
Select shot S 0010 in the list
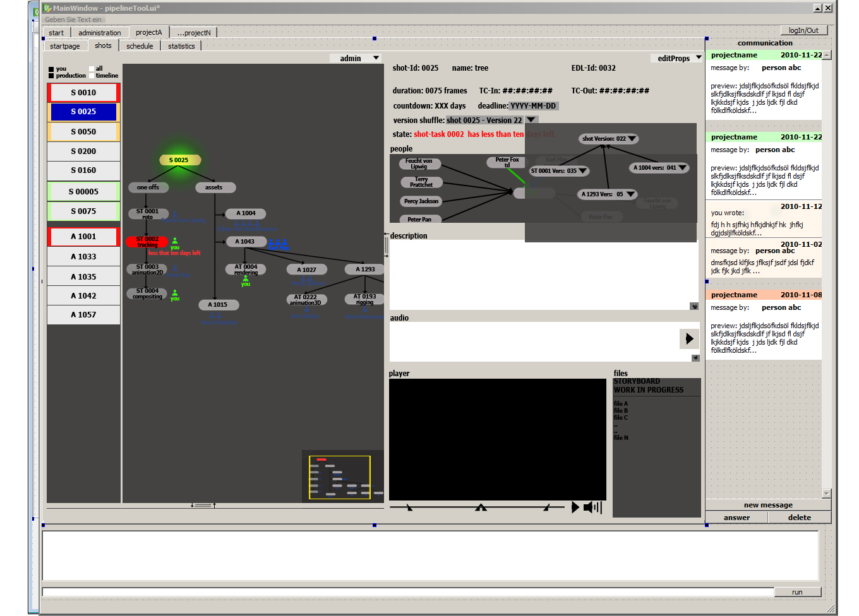point(83,92)
